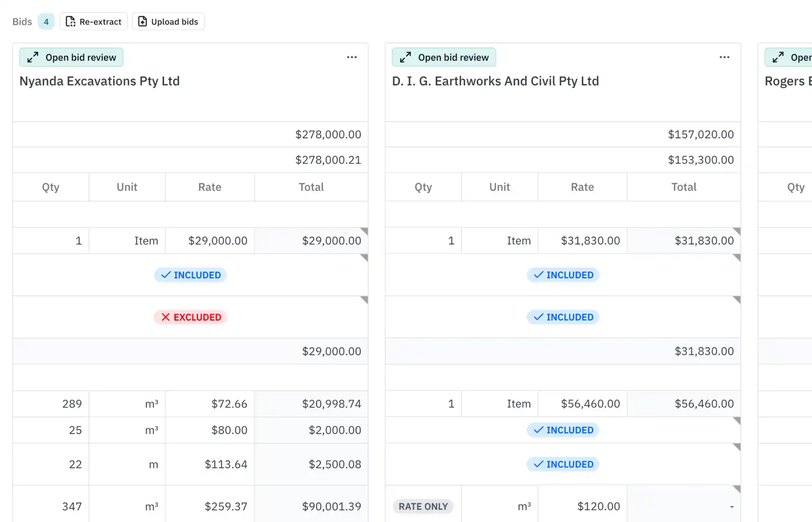Click the upload arrow icon on Upload bids
The image size is (812, 522).
tap(142, 21)
